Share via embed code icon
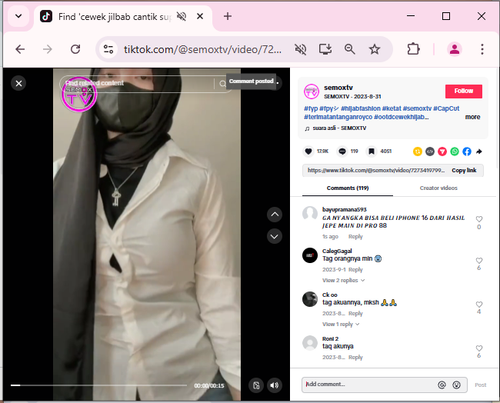500x403 pixels. coord(430,151)
